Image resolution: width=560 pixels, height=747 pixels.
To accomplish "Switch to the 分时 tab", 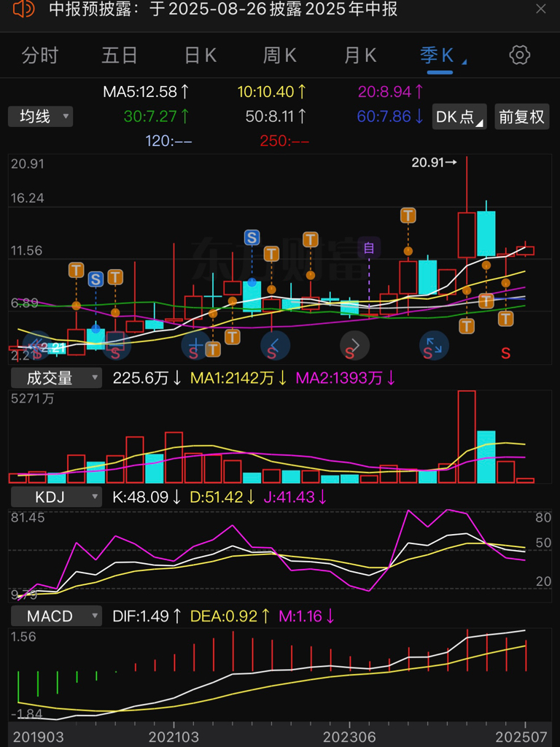I will click(x=40, y=55).
